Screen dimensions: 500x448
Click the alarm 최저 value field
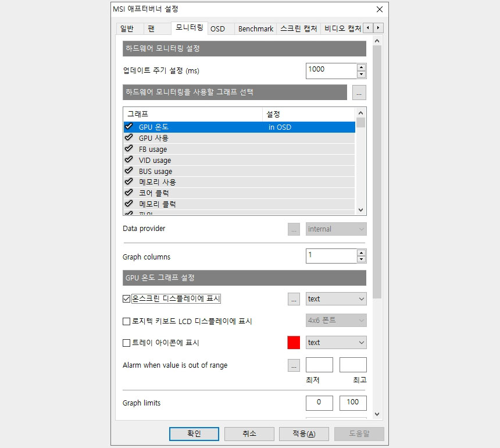pos(319,365)
